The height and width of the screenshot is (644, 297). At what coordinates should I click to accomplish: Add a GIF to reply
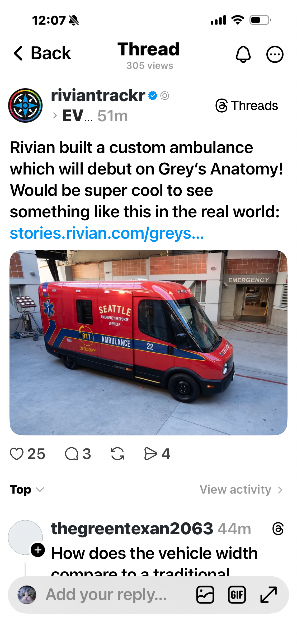pyautogui.click(x=237, y=595)
